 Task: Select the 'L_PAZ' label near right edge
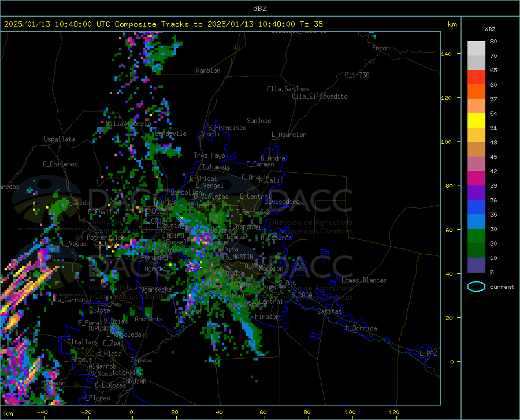pos(428,354)
